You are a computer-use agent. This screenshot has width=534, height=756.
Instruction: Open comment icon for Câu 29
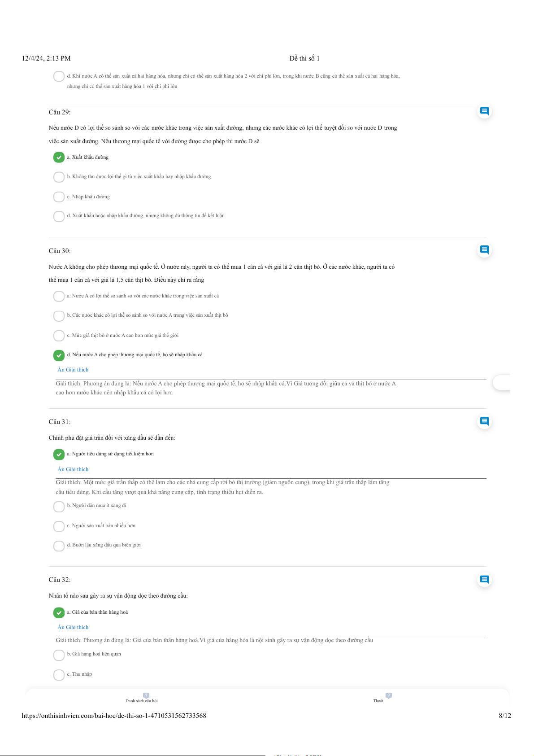[x=484, y=111]
